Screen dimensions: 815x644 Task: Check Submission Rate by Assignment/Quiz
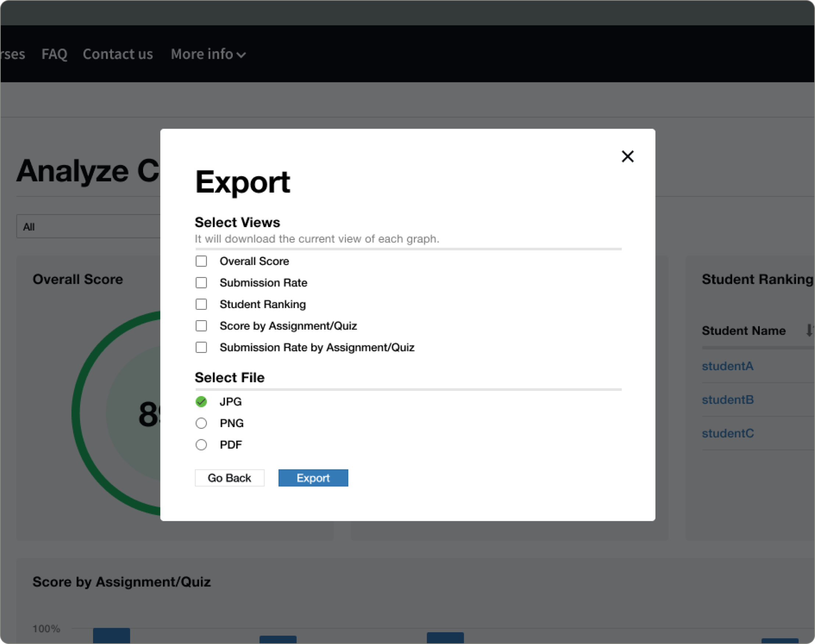click(201, 347)
